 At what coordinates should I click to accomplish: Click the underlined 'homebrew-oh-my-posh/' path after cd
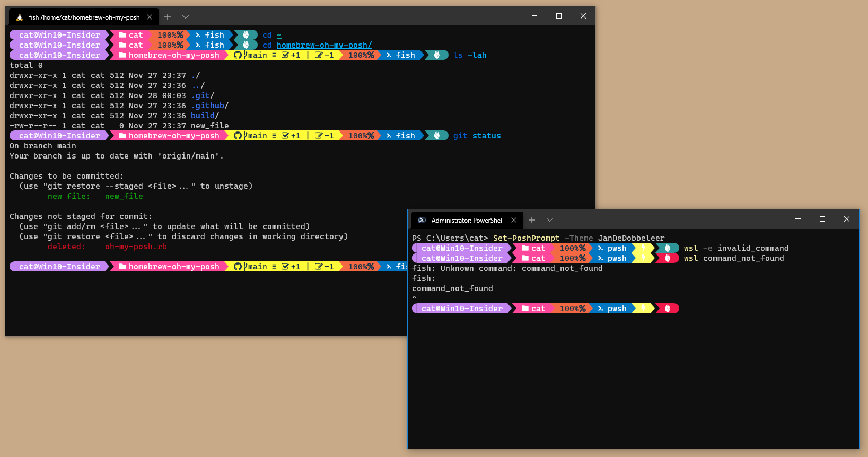(325, 45)
